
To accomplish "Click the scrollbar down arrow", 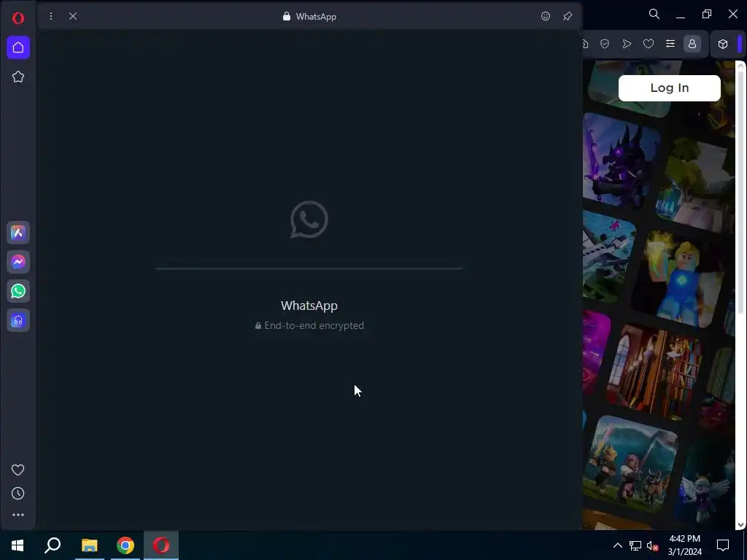I will tap(741, 525).
